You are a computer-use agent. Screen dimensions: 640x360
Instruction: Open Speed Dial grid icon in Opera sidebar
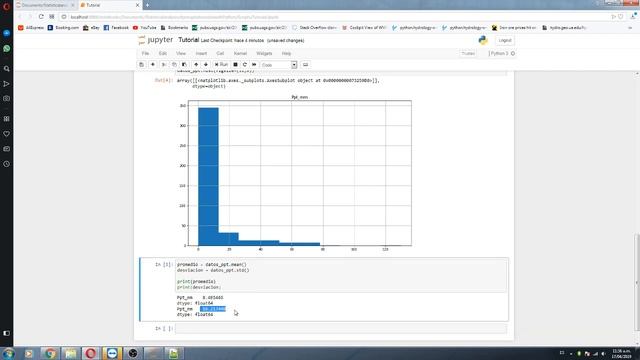click(7, 119)
